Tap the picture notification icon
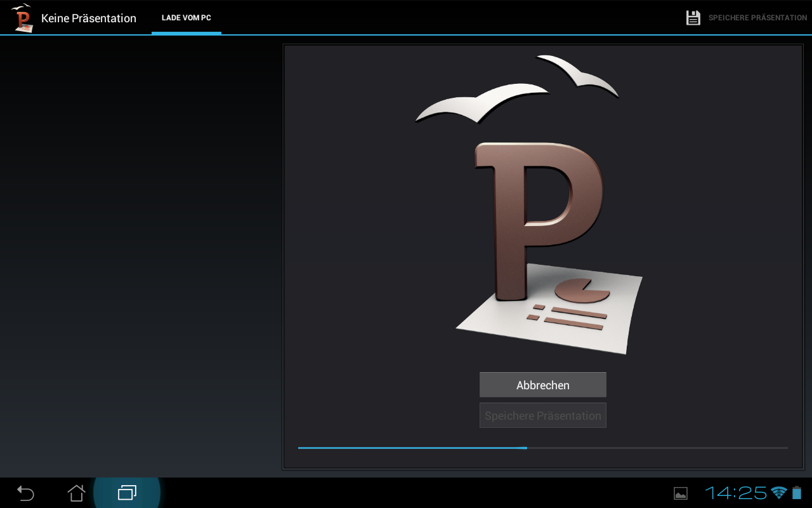The width and height of the screenshot is (812, 508). pos(681,493)
